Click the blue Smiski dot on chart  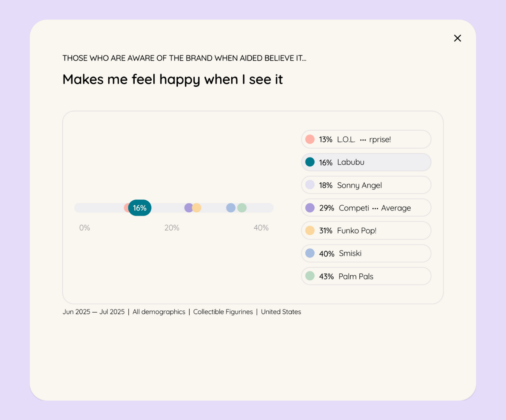pyautogui.click(x=231, y=208)
